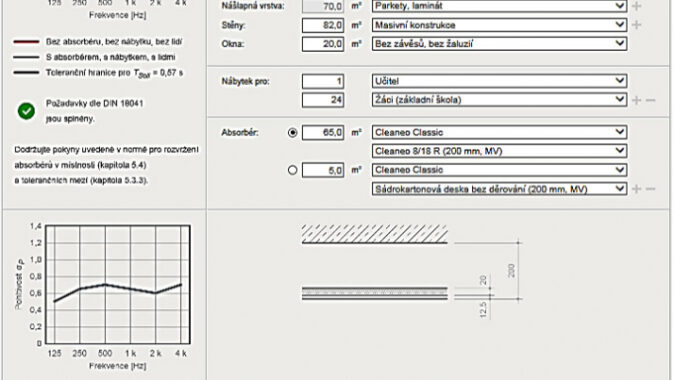The image size is (674, 380).
Task: Click plus icon beside Nášlapná vrstva row
Action: (637, 6)
